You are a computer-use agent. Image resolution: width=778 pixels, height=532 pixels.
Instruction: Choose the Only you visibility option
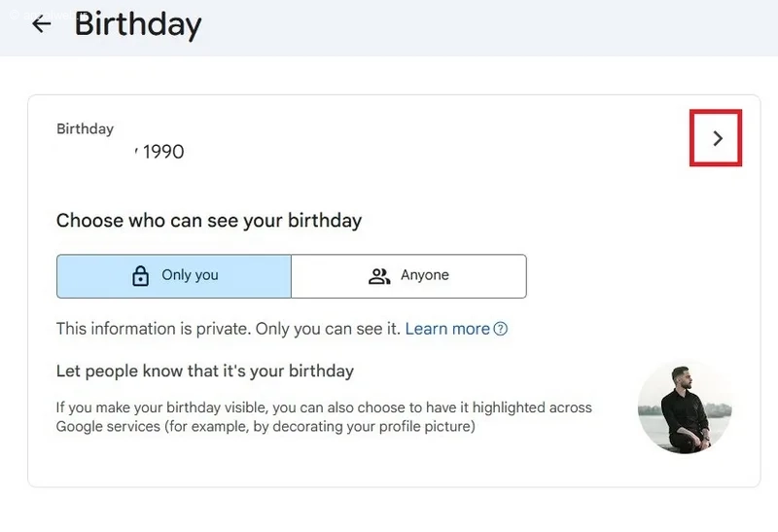click(x=174, y=276)
